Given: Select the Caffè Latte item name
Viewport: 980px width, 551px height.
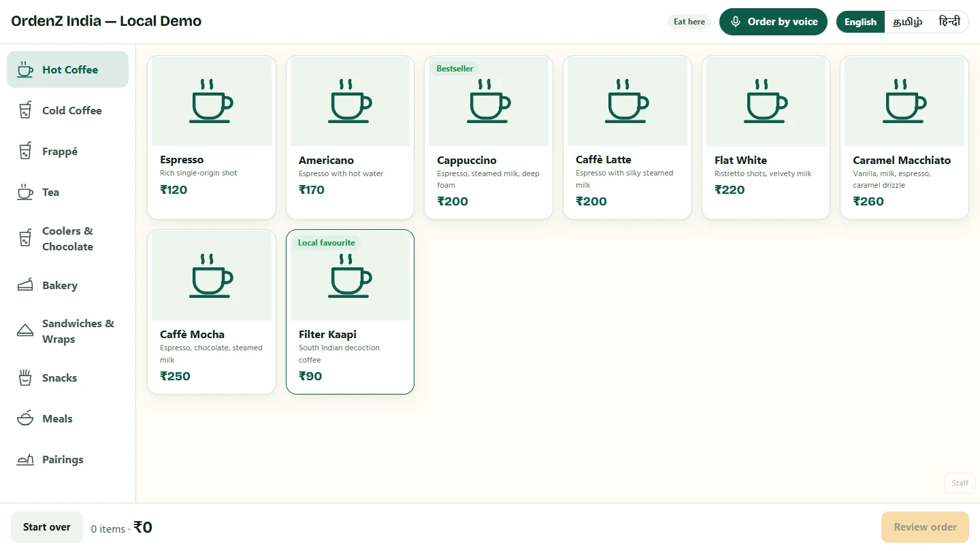Looking at the screenshot, I should click(x=604, y=159).
